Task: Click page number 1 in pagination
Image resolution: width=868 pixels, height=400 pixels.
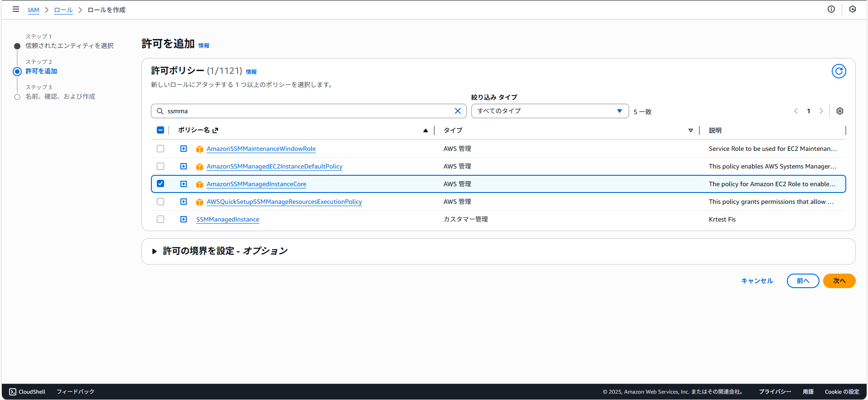Action: click(x=809, y=111)
